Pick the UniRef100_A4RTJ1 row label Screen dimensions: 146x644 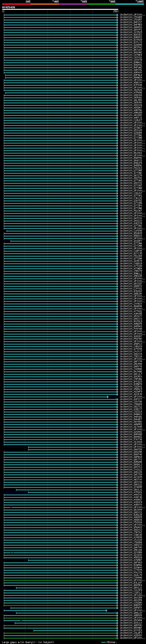click(131, 118)
